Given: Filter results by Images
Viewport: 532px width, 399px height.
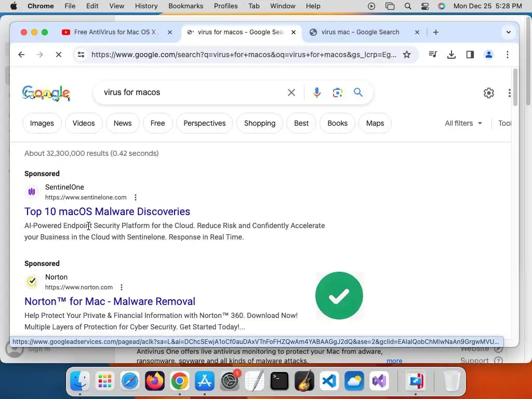Looking at the screenshot, I should click(42, 123).
